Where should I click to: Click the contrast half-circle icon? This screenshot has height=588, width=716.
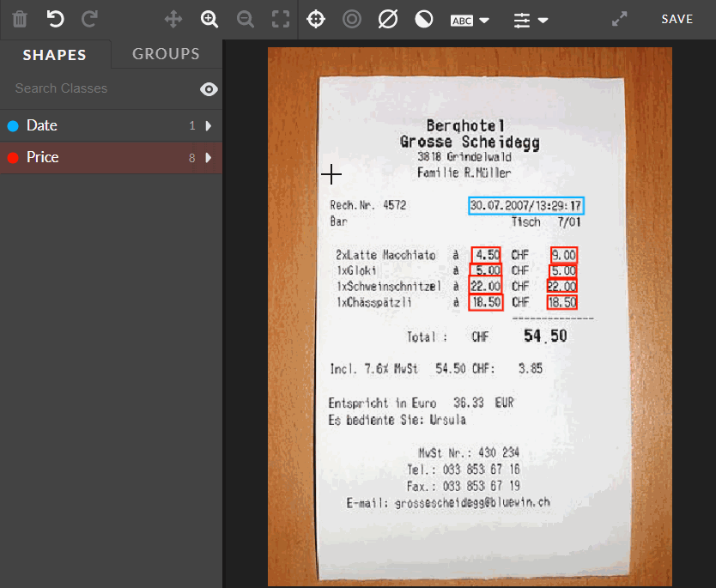(x=424, y=19)
